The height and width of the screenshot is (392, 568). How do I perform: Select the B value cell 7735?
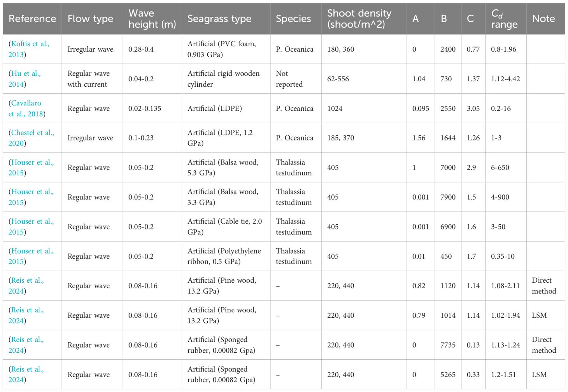pyautogui.click(x=448, y=345)
